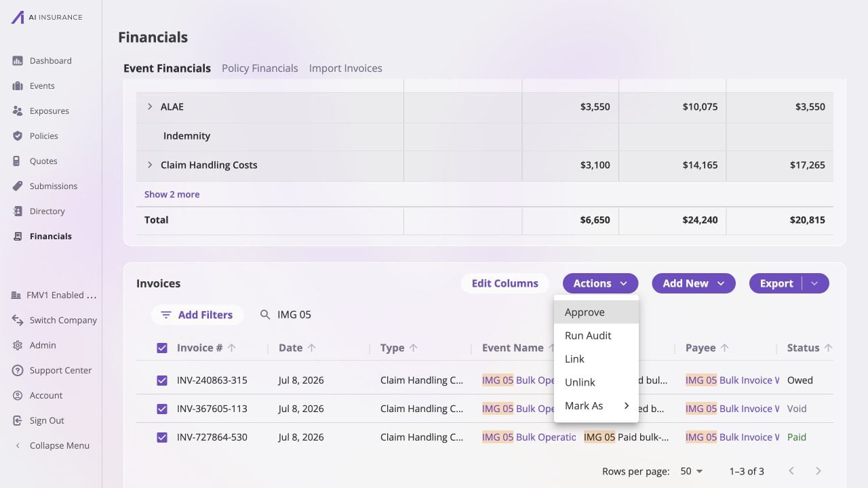The image size is (868, 488).
Task: Click the Support Center question icon
Action: coord(18,371)
